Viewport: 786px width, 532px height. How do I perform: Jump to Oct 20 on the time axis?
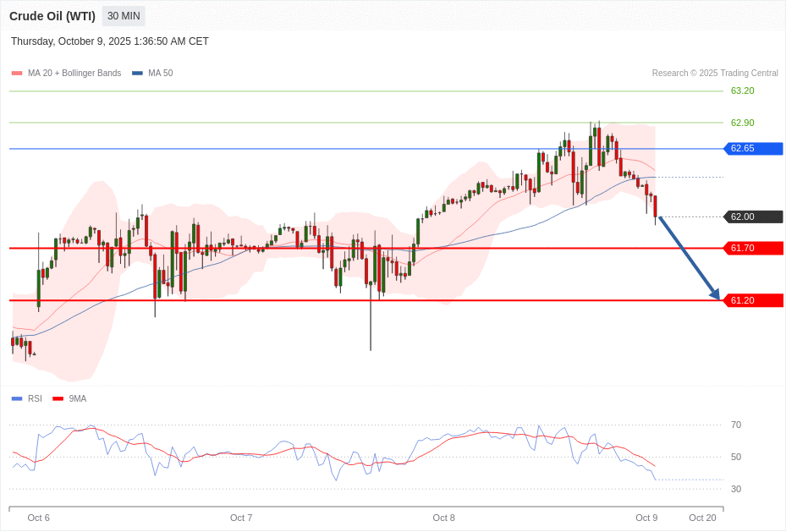click(x=702, y=518)
